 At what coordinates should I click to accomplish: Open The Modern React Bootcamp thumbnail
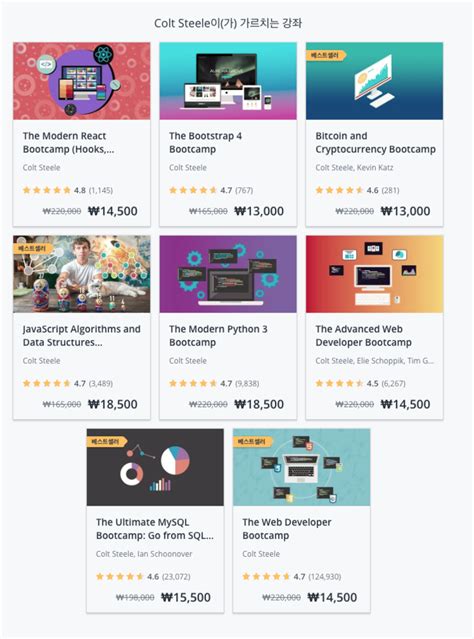[x=82, y=81]
